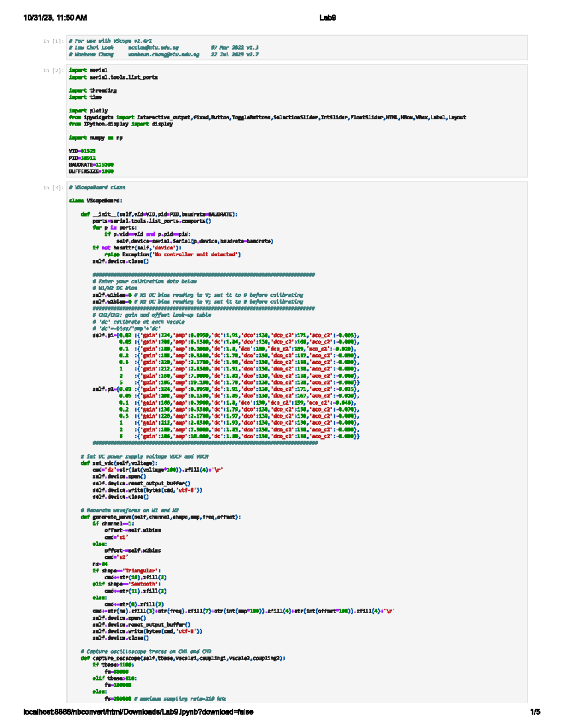
Task: Click the 'from ipywidgets import' line
Action: pyautogui.click(x=267, y=117)
